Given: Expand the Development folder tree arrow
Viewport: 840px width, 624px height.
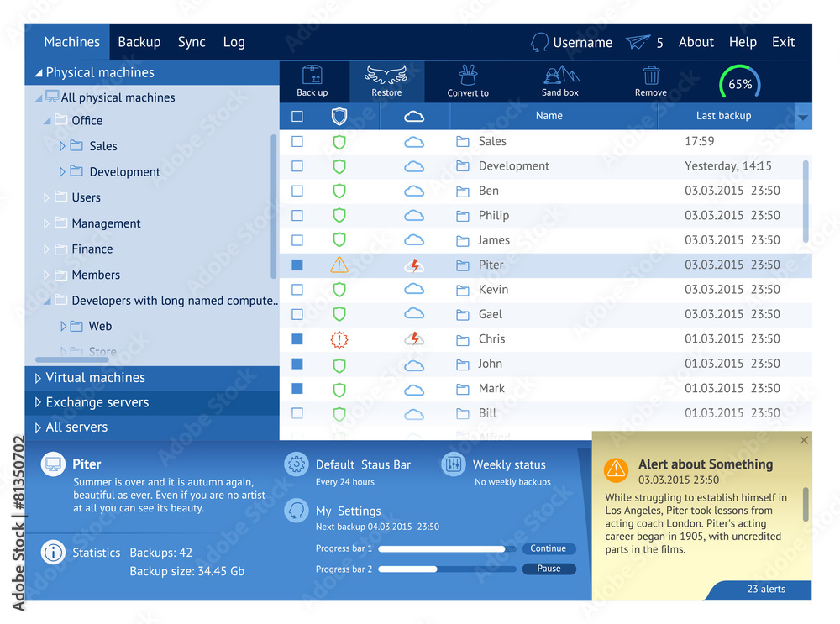Looking at the screenshot, I should pos(62,172).
